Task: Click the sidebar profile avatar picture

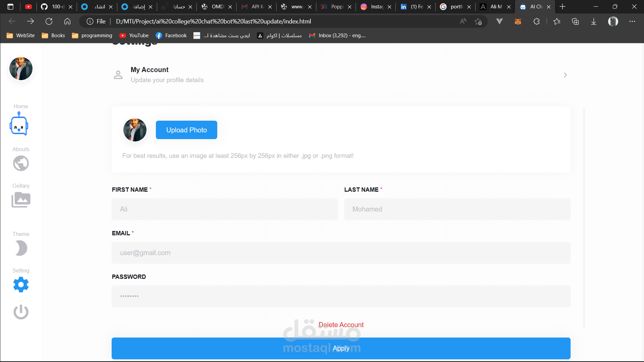Action: [21, 69]
